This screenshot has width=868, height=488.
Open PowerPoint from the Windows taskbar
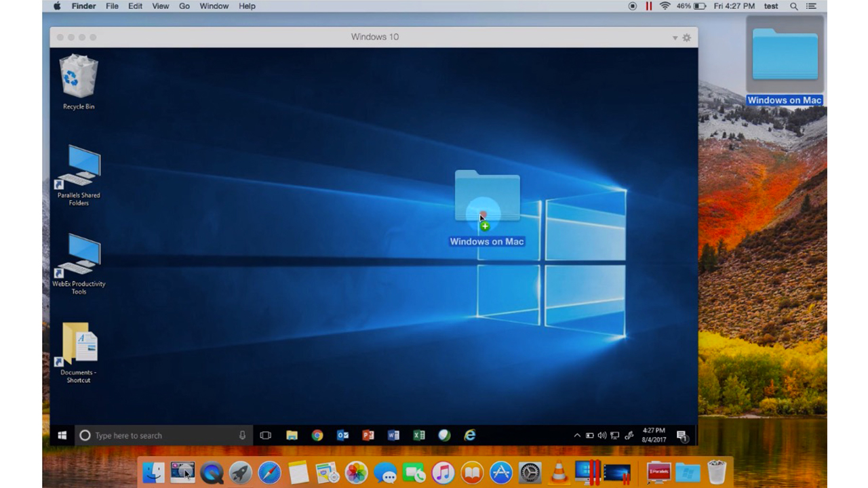368,435
